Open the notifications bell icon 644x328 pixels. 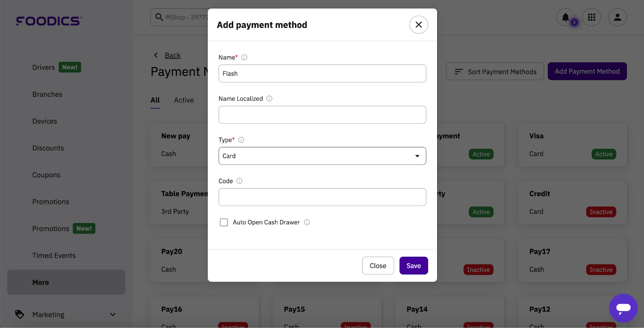coord(566,17)
